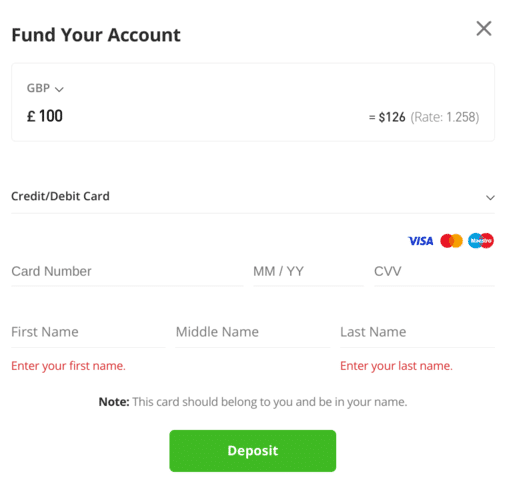Focus the Last Name field
The image size is (509, 480).
pyautogui.click(x=417, y=333)
